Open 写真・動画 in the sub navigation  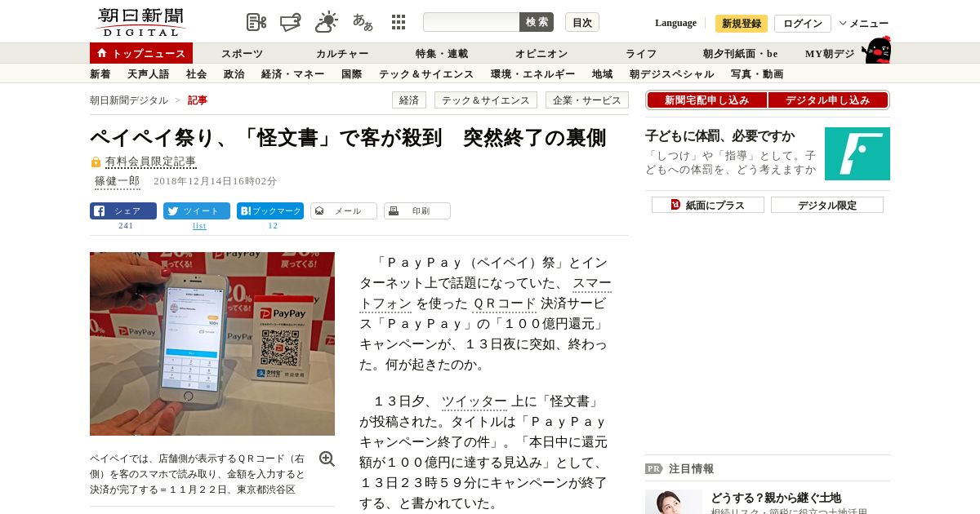[757, 74]
